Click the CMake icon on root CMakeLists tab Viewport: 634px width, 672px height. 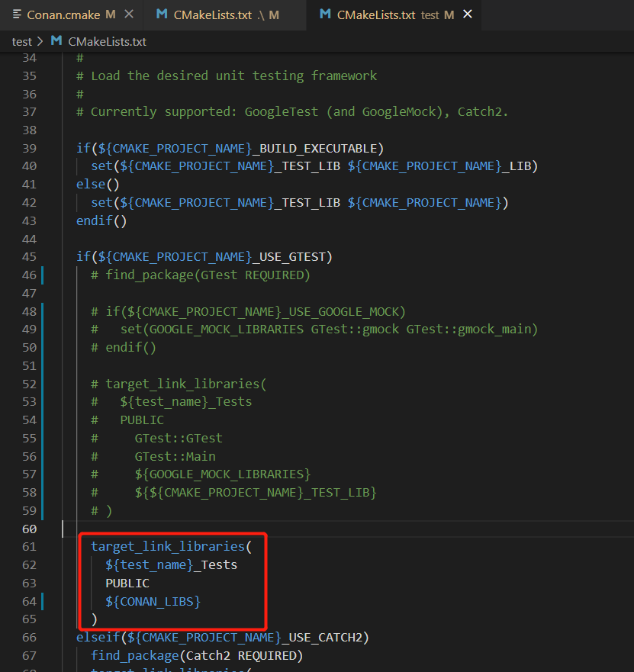point(162,14)
